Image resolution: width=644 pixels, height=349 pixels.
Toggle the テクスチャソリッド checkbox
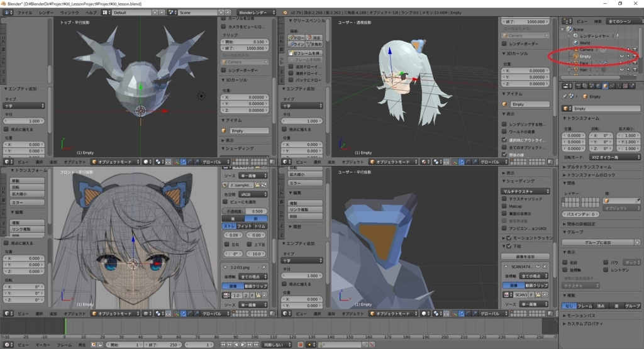click(x=504, y=199)
